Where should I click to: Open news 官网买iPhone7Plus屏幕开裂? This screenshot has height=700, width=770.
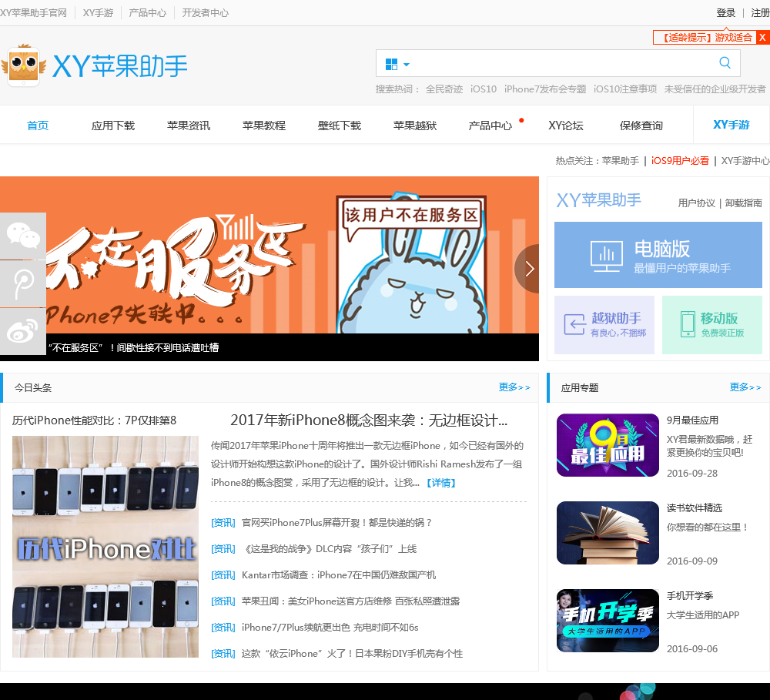pyautogui.click(x=337, y=523)
